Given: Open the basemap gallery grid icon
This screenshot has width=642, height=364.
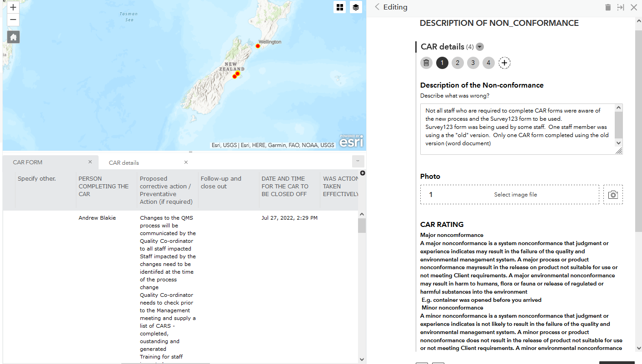Looking at the screenshot, I should [x=339, y=7].
